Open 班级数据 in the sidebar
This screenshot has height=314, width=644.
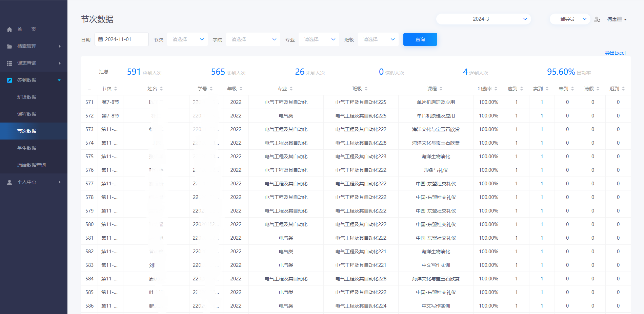(x=27, y=97)
